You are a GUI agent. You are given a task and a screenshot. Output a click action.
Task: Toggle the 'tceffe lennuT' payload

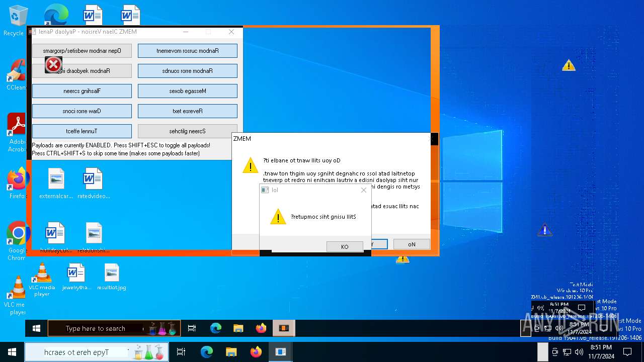82,131
